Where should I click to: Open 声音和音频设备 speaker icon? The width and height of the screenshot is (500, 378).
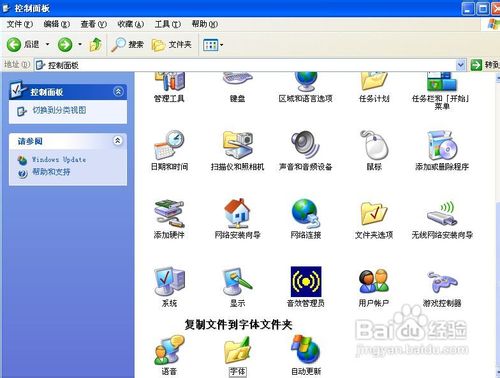306,145
